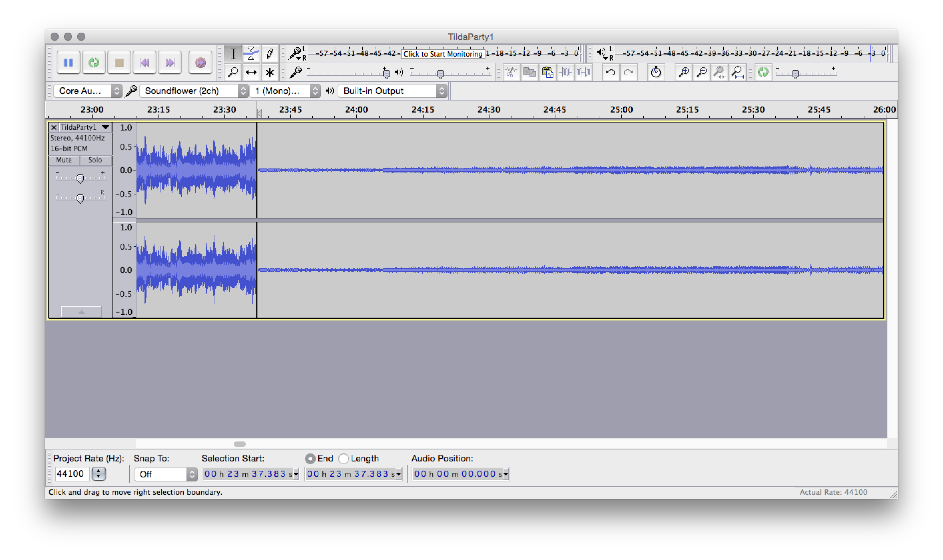
Task: Select the End radio button
Action: pos(310,458)
